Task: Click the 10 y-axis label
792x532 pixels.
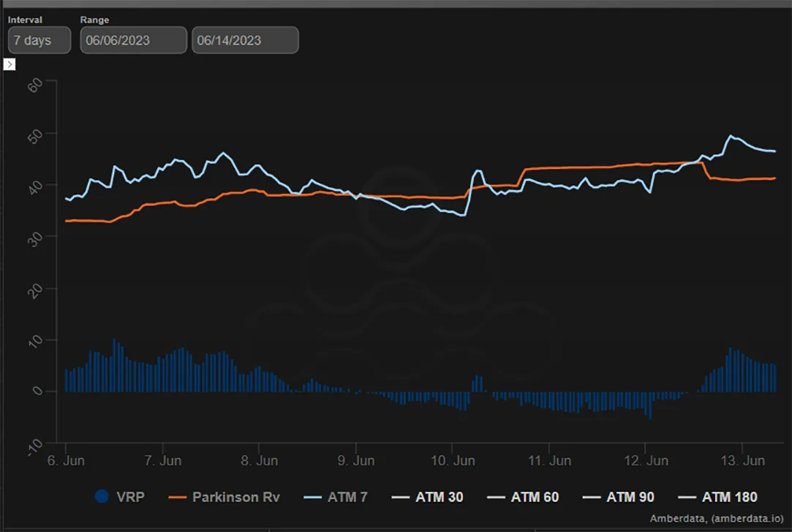Action: (x=35, y=342)
